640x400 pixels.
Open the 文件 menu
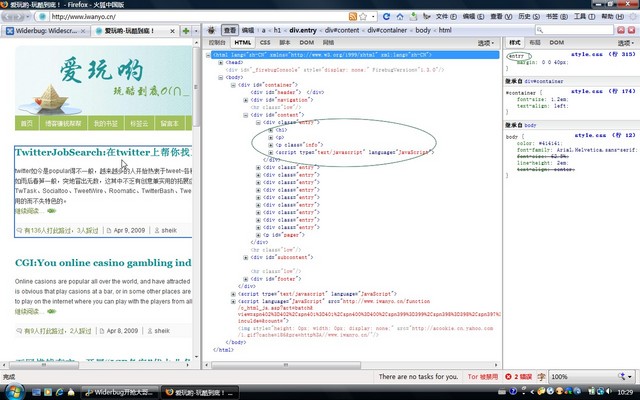446,16
